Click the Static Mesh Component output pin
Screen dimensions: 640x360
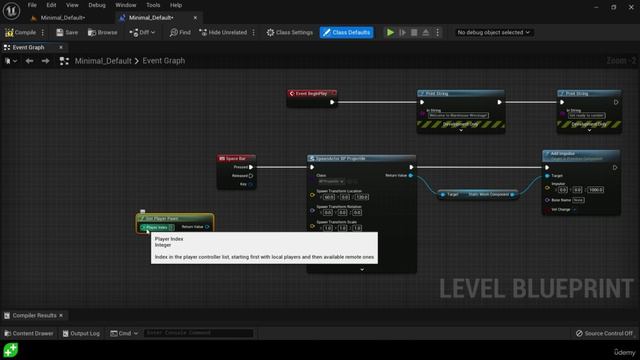click(x=512, y=195)
